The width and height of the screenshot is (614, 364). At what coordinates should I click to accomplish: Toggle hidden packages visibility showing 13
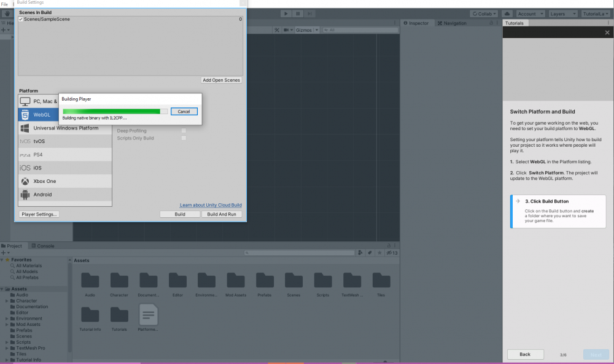click(392, 253)
